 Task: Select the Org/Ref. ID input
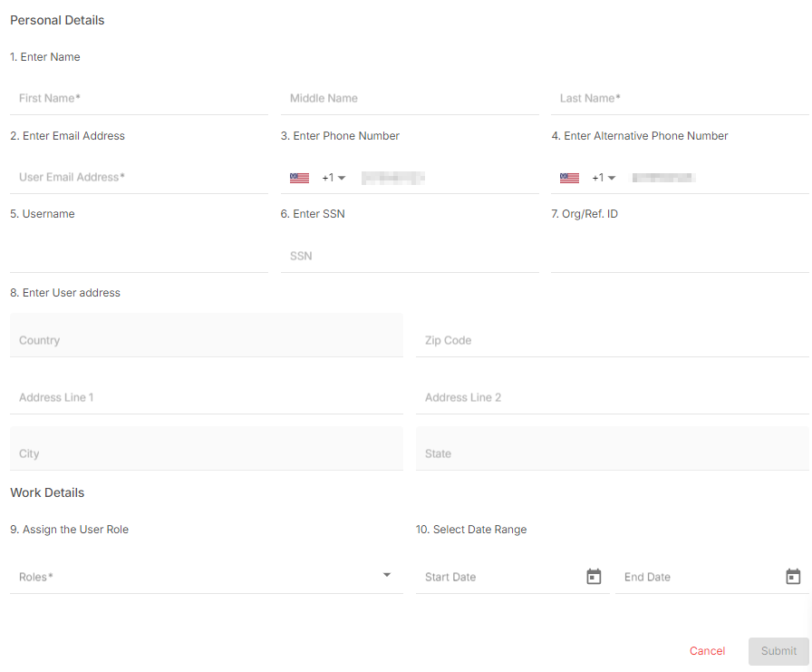tap(680, 256)
